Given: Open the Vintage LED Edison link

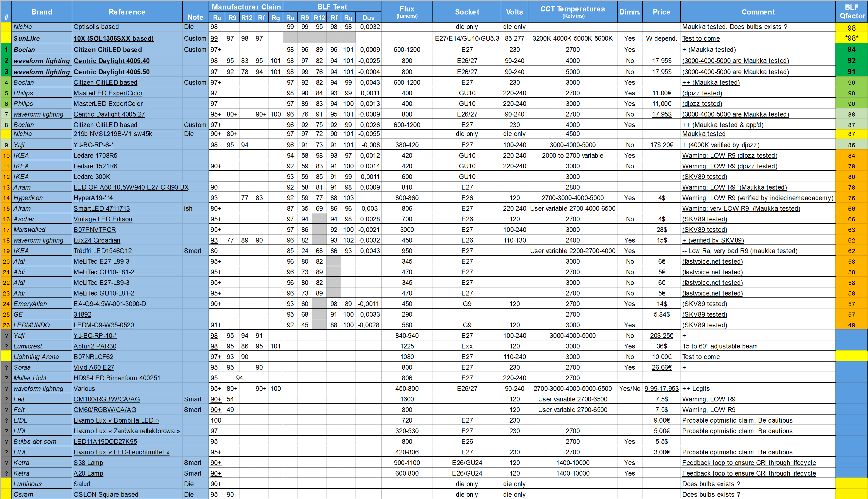Looking at the screenshot, I should click(x=102, y=219).
